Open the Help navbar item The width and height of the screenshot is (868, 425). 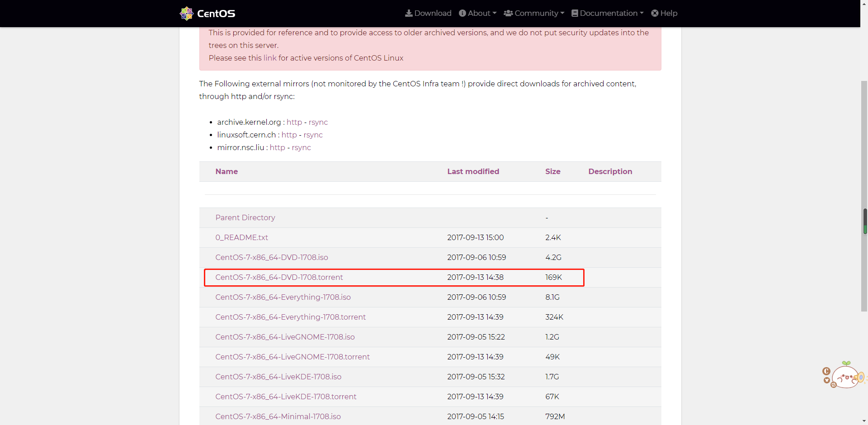tap(664, 13)
